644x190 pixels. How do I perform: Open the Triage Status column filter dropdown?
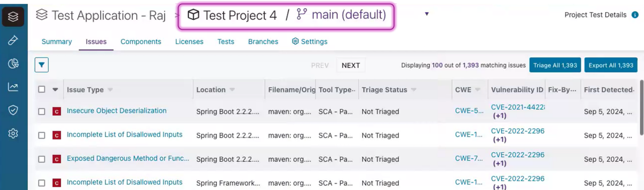click(x=414, y=90)
